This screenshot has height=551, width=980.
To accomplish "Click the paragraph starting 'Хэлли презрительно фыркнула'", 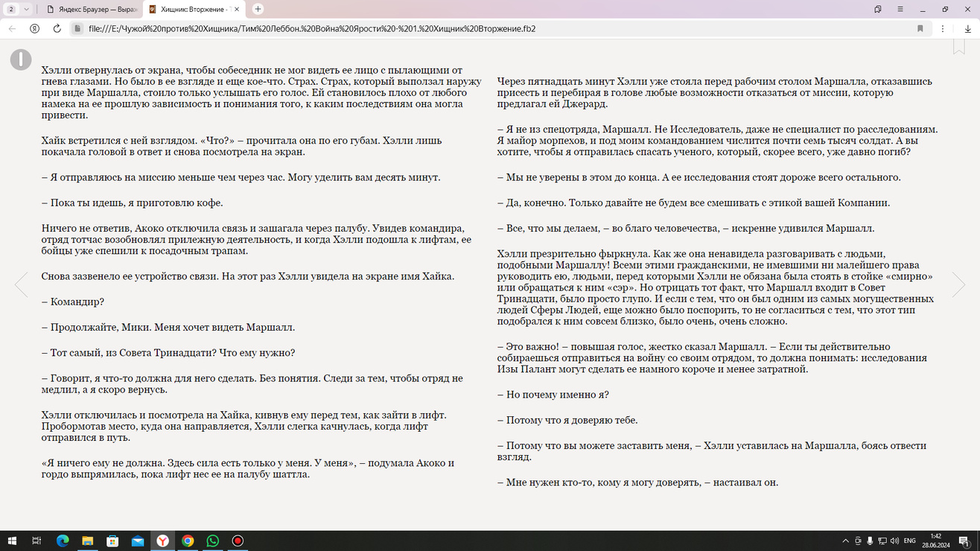I will (x=716, y=288).
